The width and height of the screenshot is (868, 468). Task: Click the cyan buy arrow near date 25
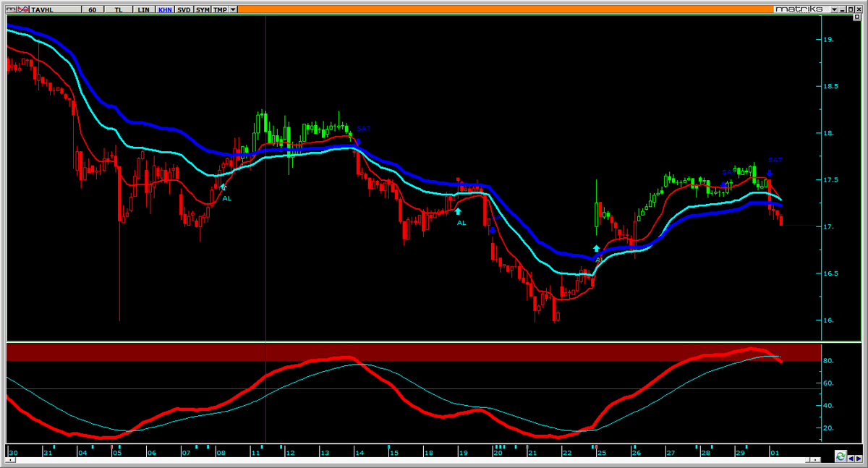click(596, 249)
